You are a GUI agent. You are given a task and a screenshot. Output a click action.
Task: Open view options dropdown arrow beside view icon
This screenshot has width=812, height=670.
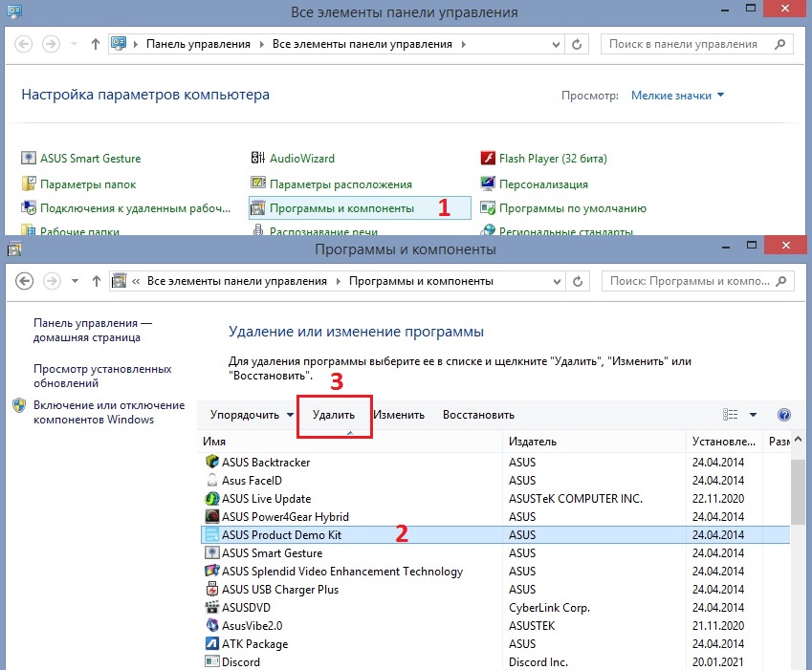pyautogui.click(x=753, y=415)
